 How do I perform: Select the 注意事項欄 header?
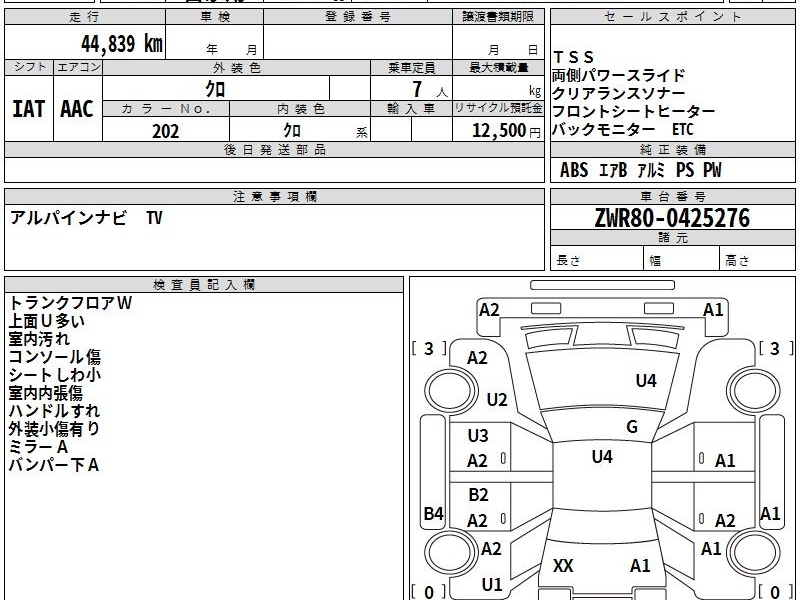[275, 196]
